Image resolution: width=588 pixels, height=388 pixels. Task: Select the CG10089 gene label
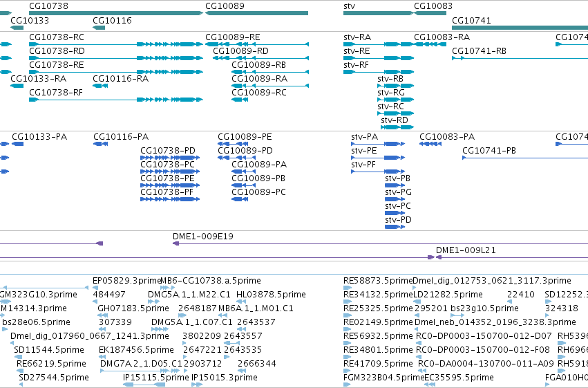[225, 6]
